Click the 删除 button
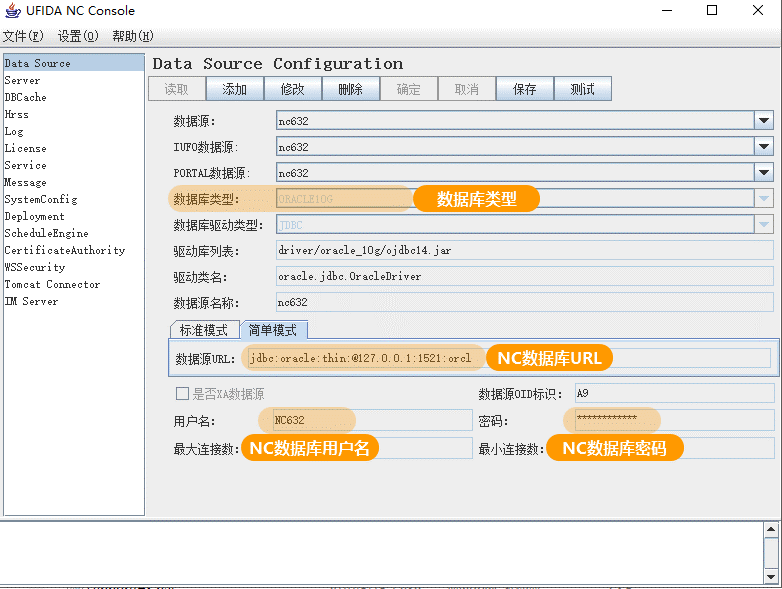The height and width of the screenshot is (589, 782). coord(351,89)
